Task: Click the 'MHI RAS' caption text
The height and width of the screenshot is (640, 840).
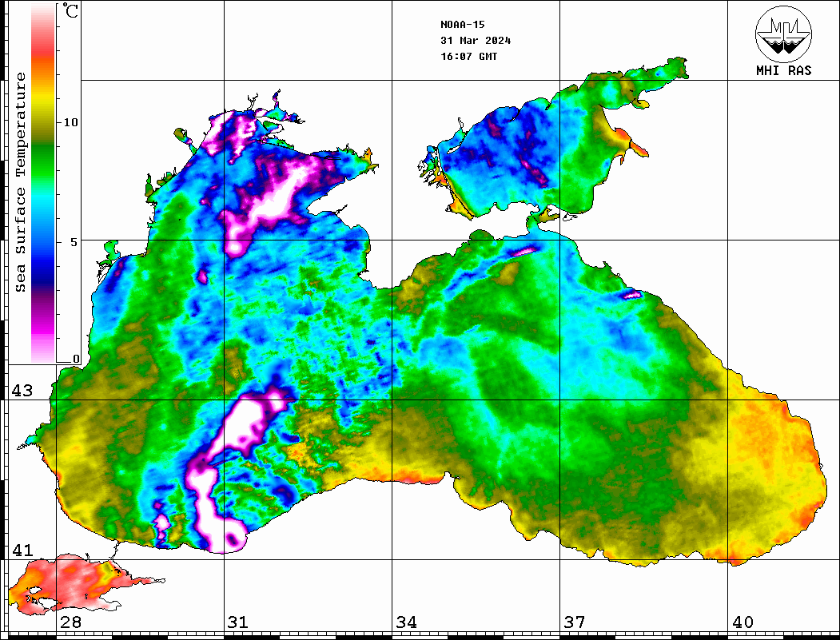Action: coord(784,70)
